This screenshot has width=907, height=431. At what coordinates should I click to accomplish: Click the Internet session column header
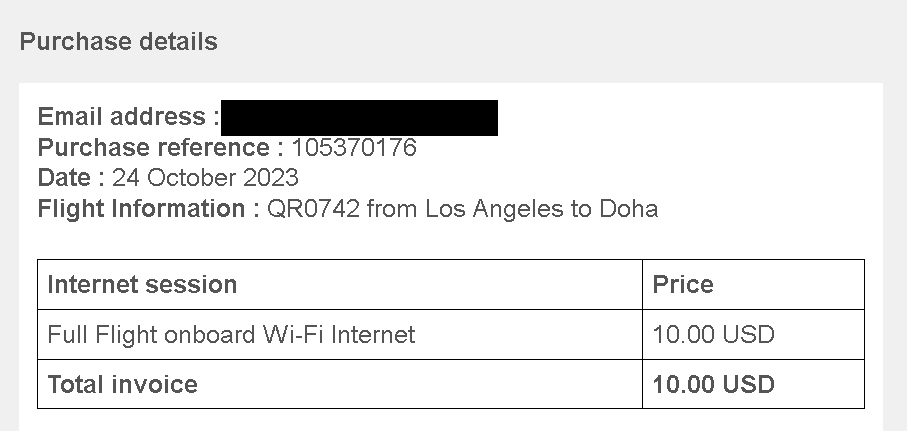142,285
